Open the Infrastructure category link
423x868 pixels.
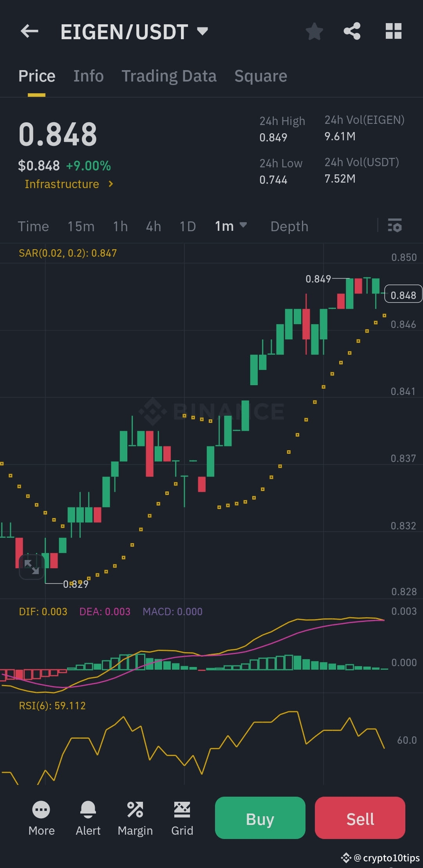click(x=69, y=184)
